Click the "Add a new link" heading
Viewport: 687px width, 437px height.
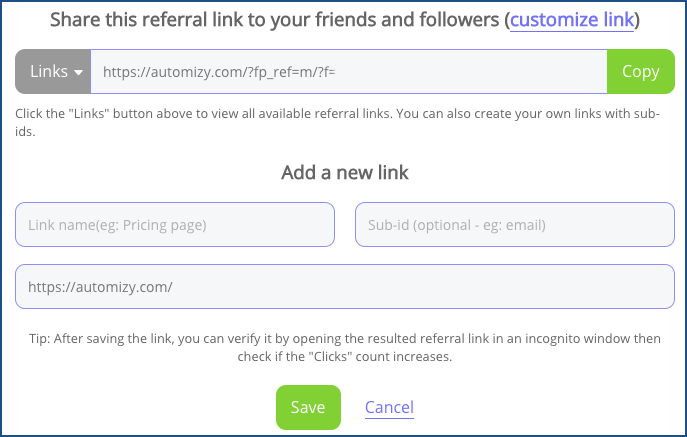tap(344, 172)
